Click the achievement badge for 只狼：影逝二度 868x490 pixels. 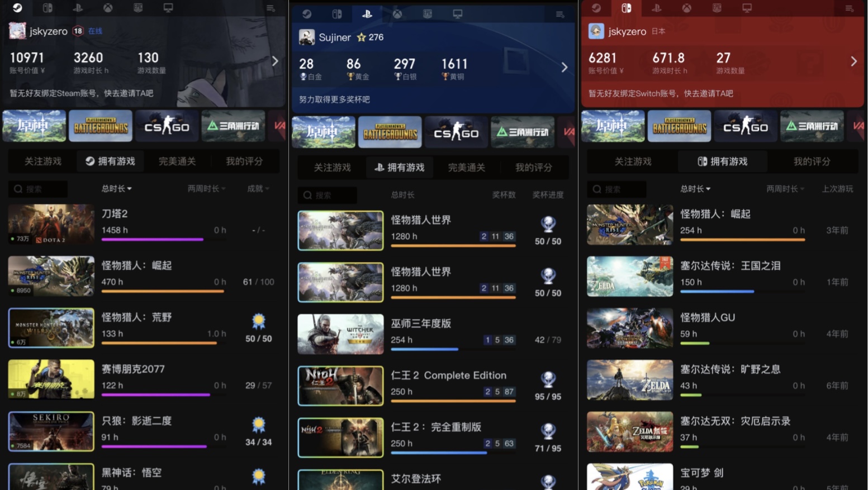click(x=258, y=425)
